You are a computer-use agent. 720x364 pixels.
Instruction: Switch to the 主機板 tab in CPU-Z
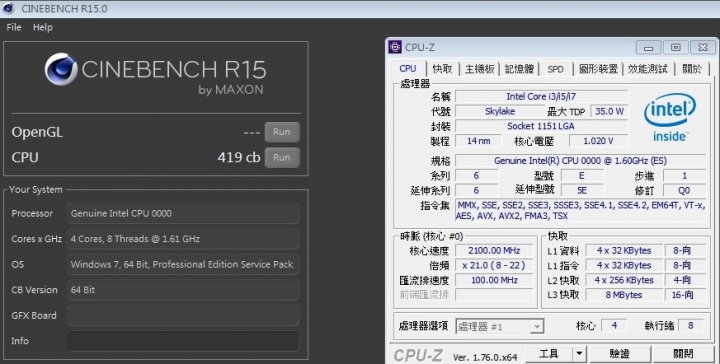click(479, 69)
